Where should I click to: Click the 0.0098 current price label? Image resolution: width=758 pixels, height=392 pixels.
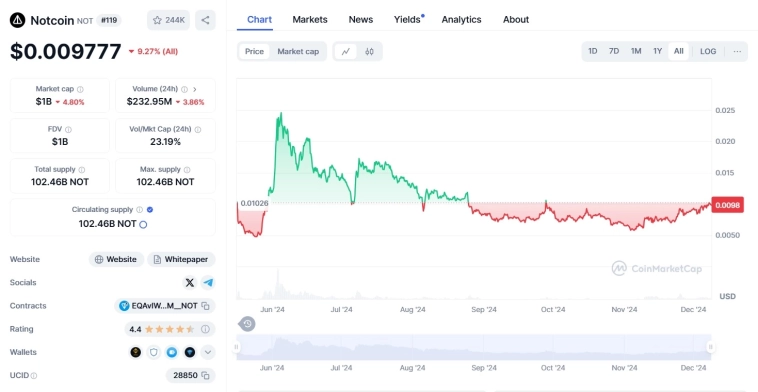point(728,205)
